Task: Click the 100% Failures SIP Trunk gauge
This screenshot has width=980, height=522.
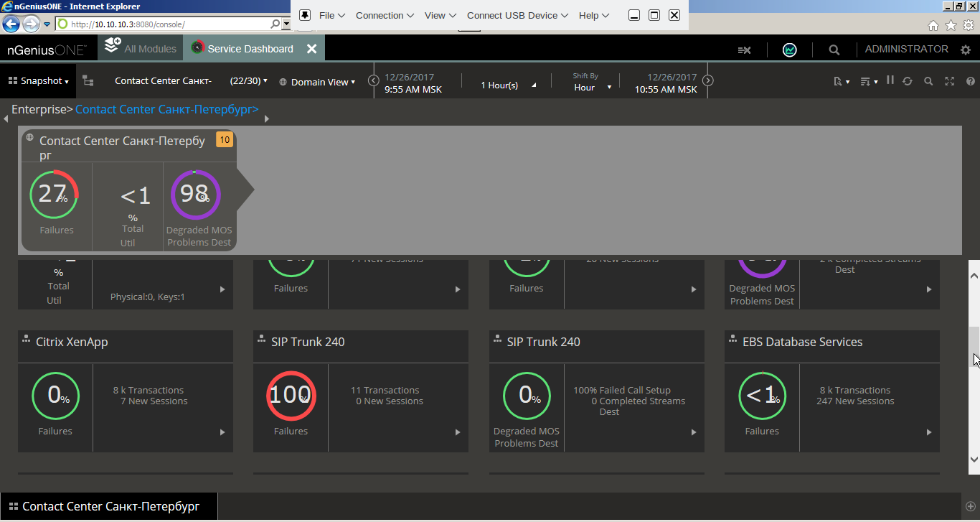Action: (291, 396)
